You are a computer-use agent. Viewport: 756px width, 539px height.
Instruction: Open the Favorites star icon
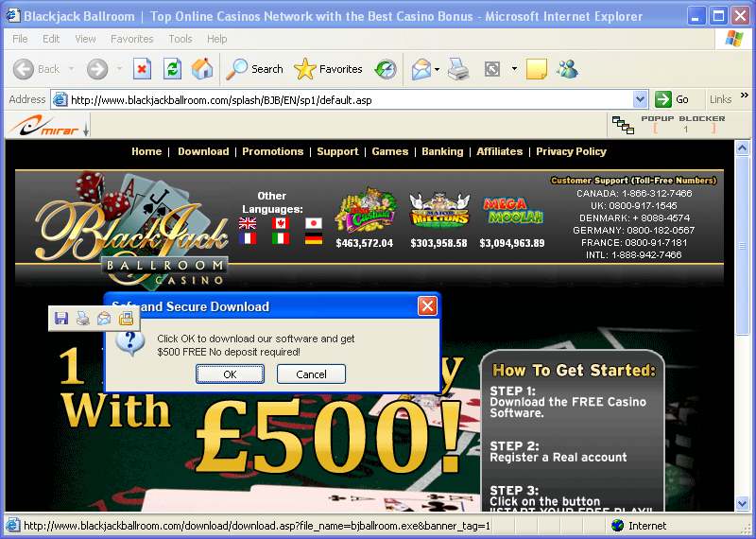(x=304, y=69)
